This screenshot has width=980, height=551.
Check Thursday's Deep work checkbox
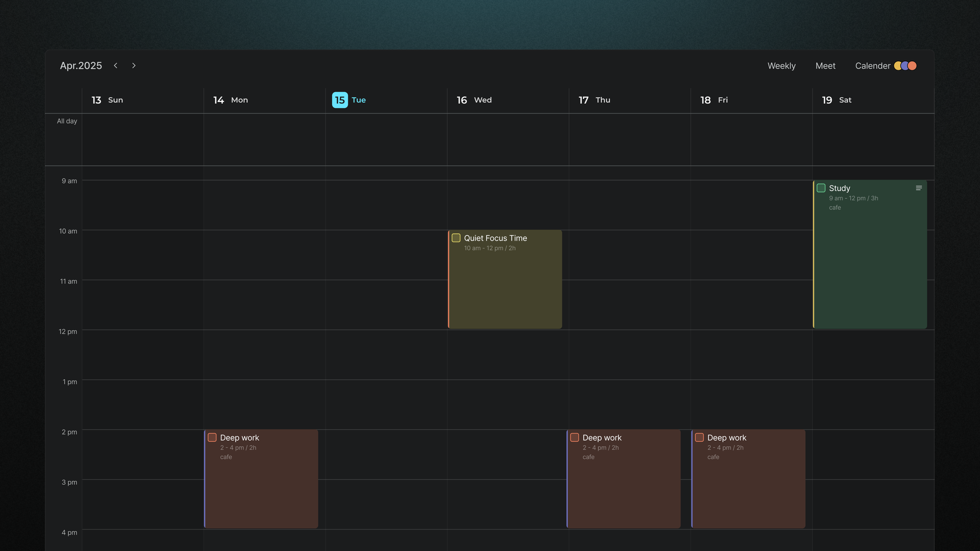(575, 437)
